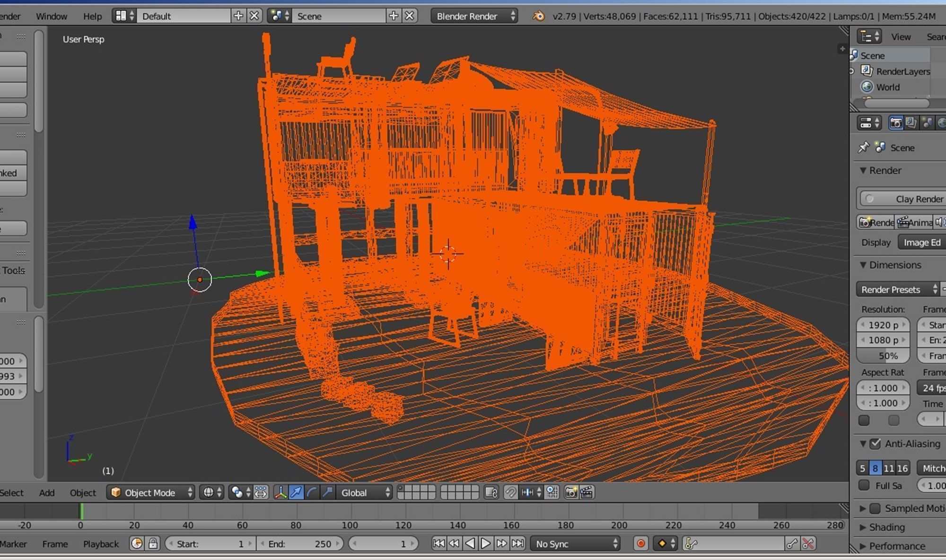Jump to the last frame of playback

coord(518,543)
